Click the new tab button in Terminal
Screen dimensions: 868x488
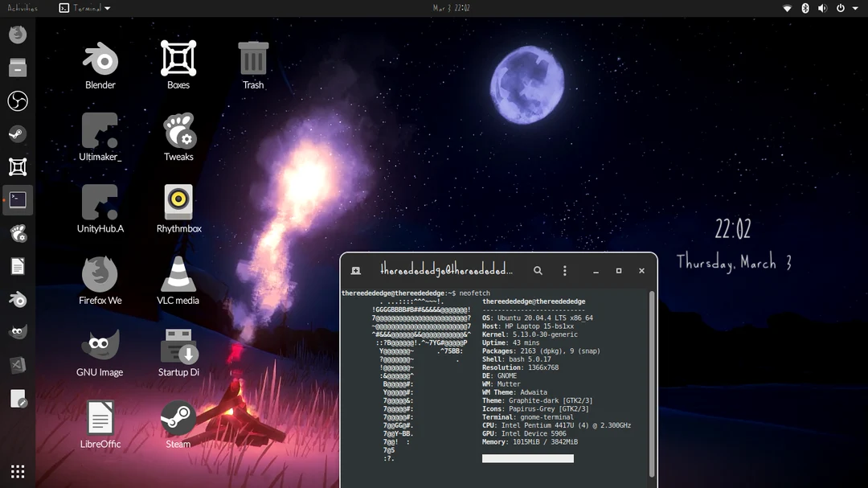[356, 271]
